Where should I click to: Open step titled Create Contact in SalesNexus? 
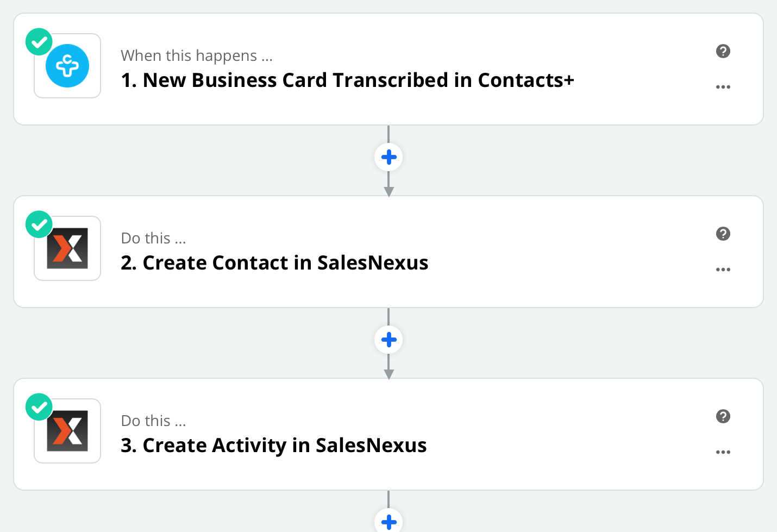pyautogui.click(x=274, y=263)
